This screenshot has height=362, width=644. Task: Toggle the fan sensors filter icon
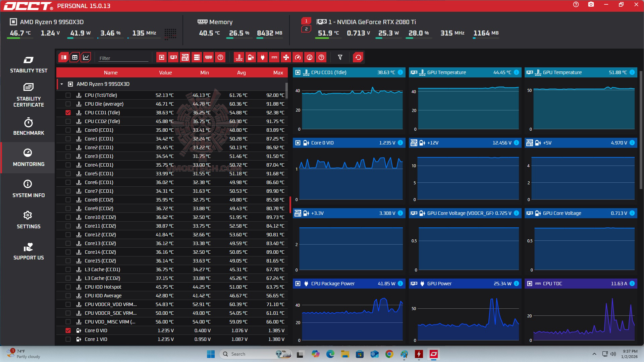tap(286, 57)
